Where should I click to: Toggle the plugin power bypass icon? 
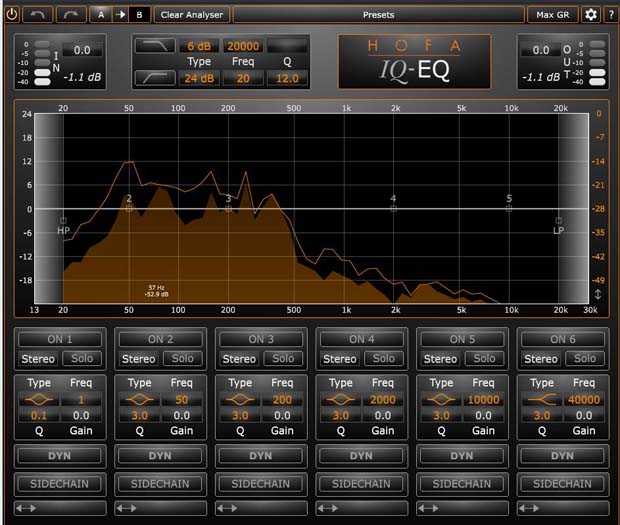tap(12, 15)
